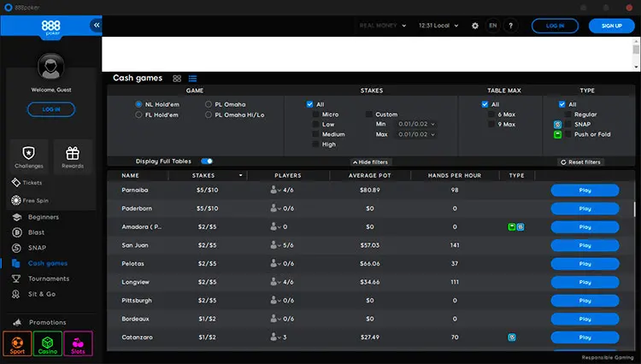This screenshot has width=641, height=364.
Task: Open the settings gear icon
Action: 475,26
